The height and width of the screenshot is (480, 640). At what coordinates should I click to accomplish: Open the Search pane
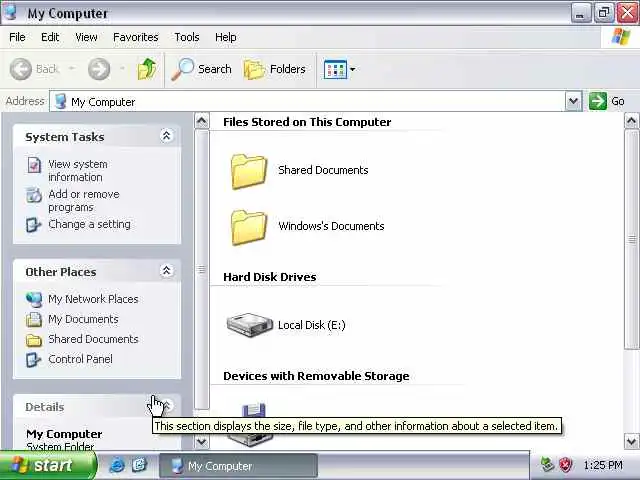pos(201,69)
